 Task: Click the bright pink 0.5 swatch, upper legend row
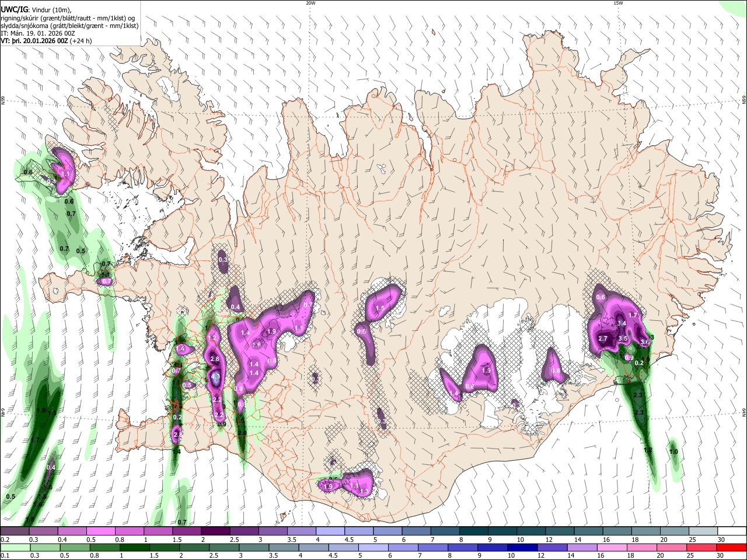pyautogui.click(x=100, y=531)
